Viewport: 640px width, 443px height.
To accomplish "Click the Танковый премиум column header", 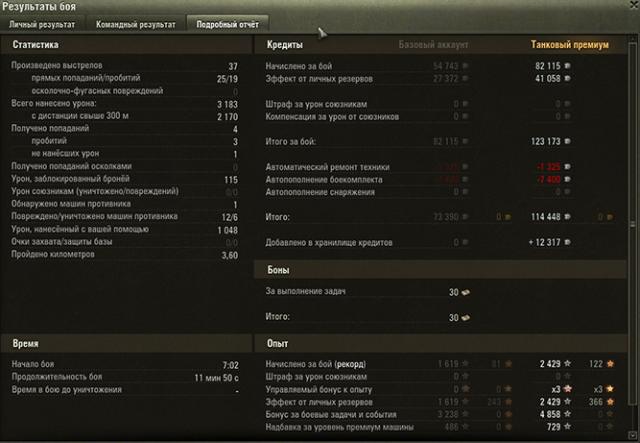I will [x=569, y=45].
